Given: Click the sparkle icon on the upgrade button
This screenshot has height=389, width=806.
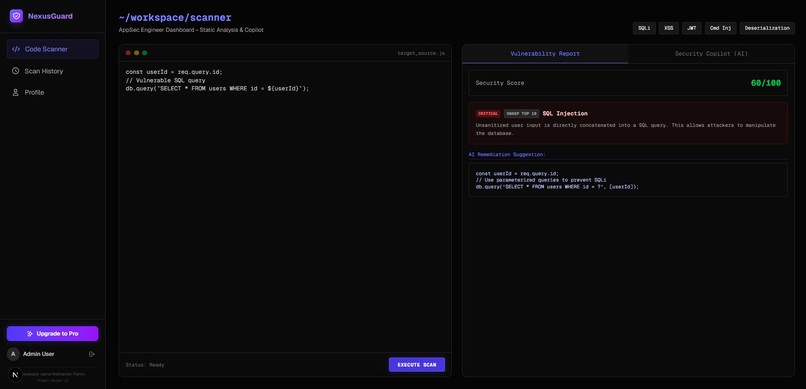Looking at the screenshot, I should (x=30, y=334).
